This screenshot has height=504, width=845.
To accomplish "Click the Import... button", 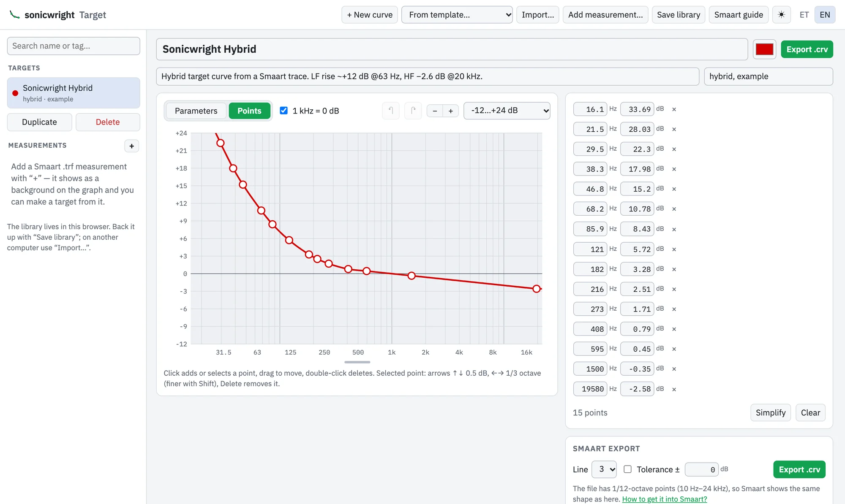I will point(538,15).
